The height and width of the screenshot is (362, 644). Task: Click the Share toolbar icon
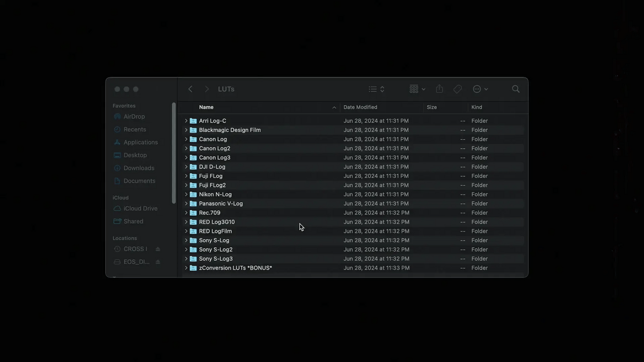(440, 88)
